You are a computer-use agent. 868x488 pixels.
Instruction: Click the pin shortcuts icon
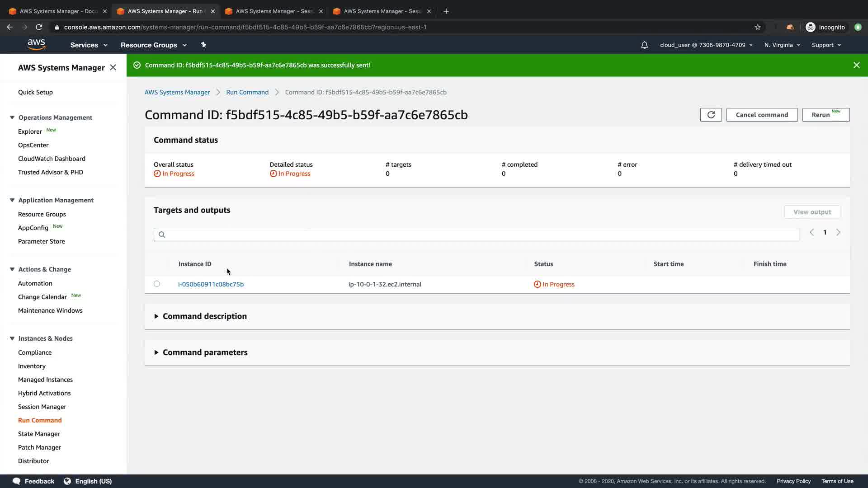(x=203, y=45)
